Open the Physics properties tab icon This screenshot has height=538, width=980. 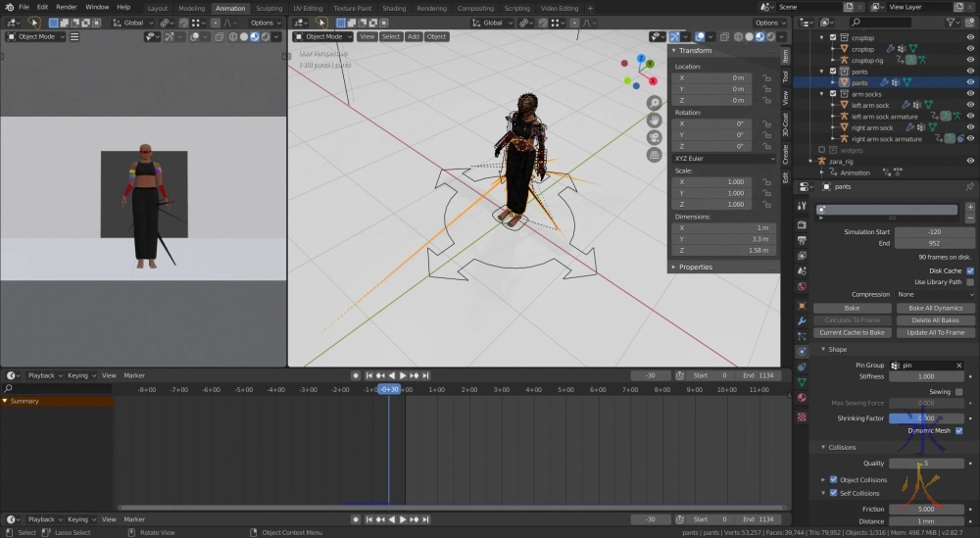[802, 351]
